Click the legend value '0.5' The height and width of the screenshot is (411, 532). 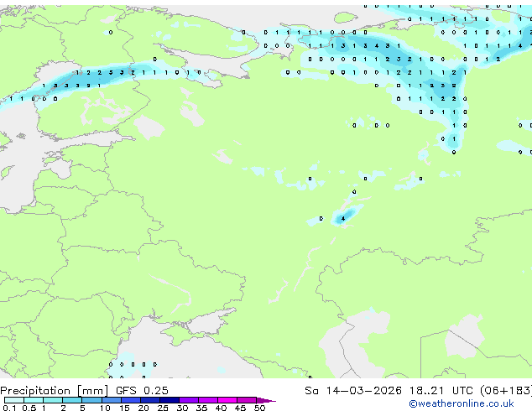click(29, 408)
